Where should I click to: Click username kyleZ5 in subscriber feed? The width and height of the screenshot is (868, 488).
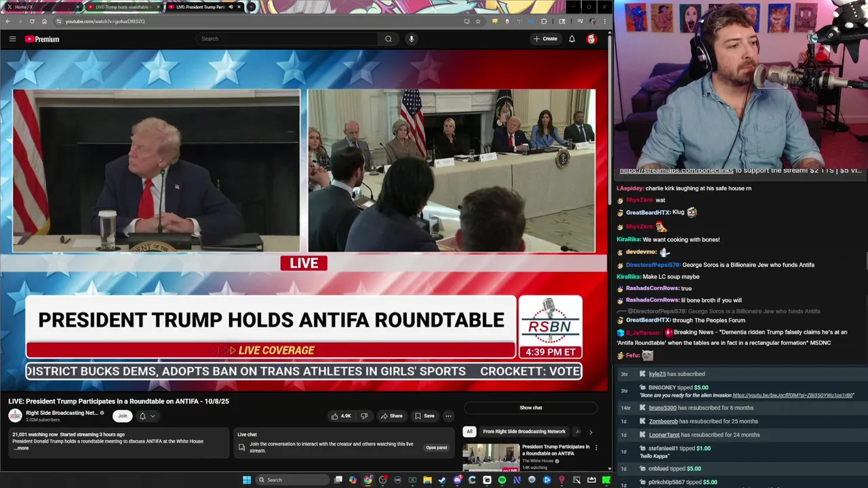click(657, 374)
